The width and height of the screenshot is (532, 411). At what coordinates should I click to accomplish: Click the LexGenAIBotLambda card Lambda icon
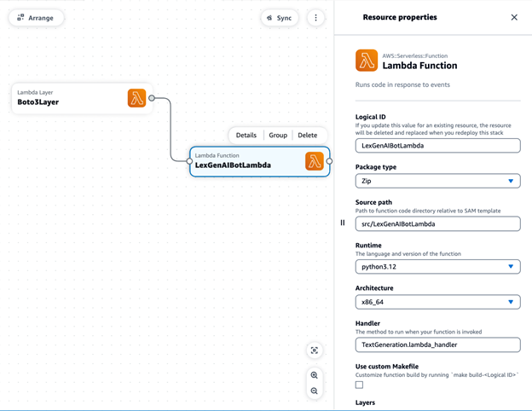pyautogui.click(x=315, y=161)
